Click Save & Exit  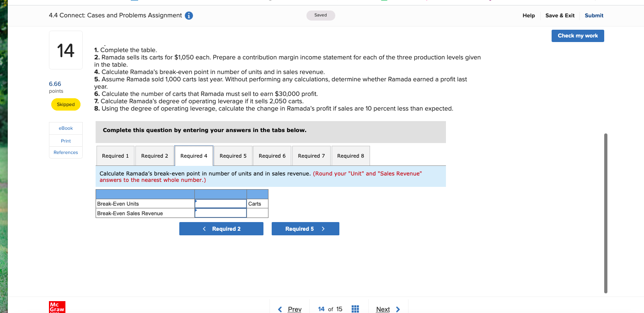point(560,16)
